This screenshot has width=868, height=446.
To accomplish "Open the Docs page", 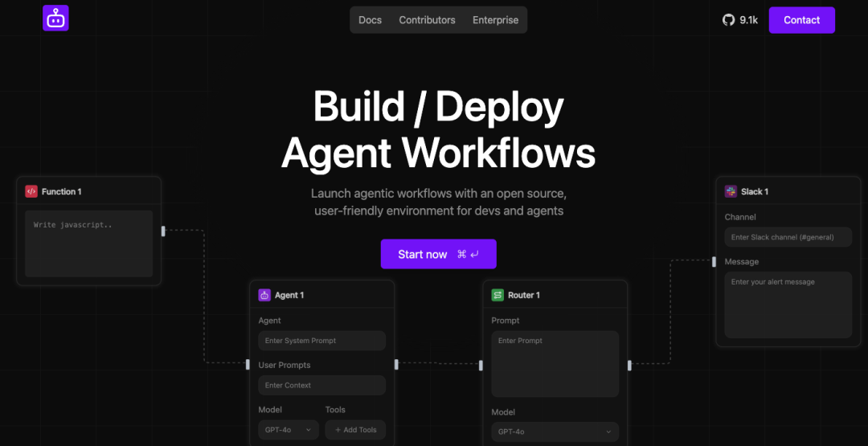I will pos(370,20).
